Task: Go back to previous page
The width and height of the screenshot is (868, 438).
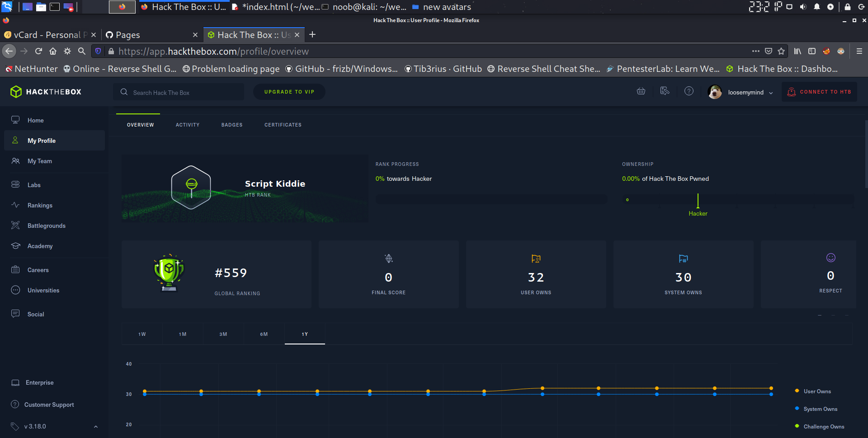Action: [x=9, y=51]
